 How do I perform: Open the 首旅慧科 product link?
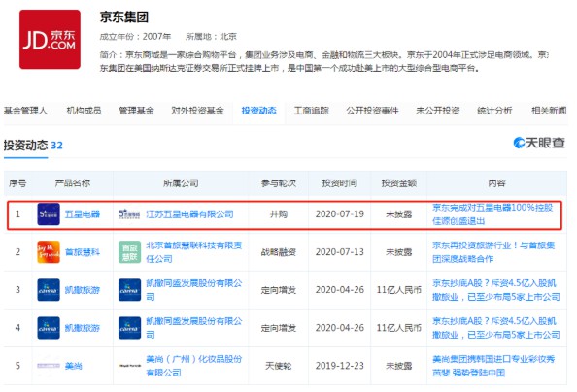point(83,252)
